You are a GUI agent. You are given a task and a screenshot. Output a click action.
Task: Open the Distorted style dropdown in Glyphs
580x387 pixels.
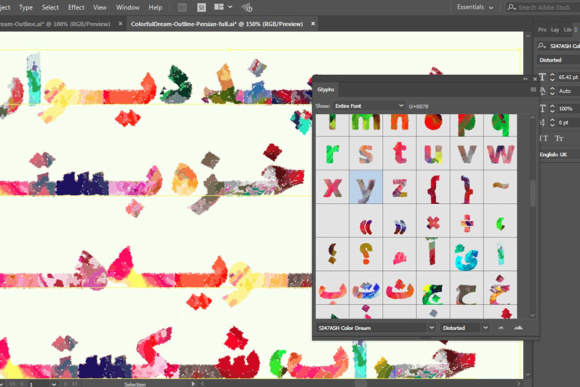pos(464,328)
